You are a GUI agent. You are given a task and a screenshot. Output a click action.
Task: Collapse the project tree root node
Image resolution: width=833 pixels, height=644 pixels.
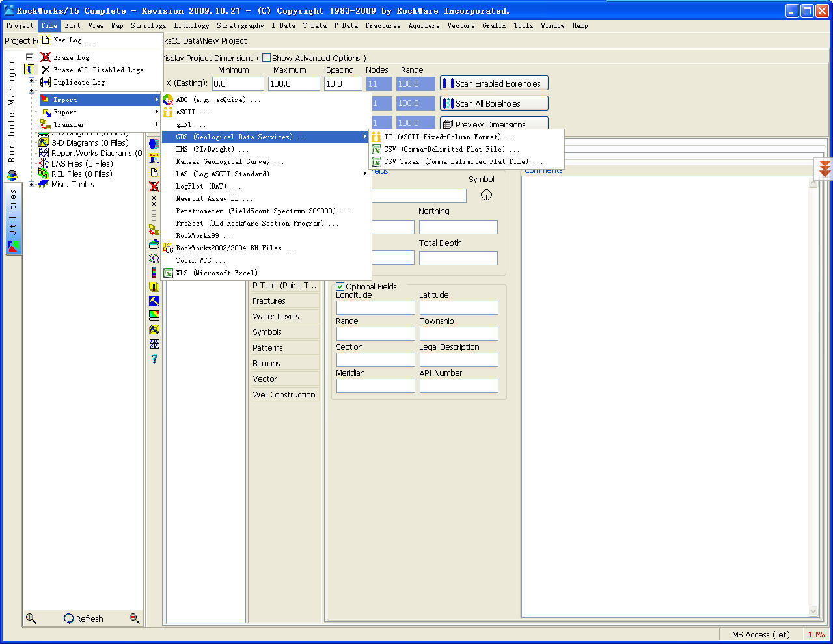29,57
